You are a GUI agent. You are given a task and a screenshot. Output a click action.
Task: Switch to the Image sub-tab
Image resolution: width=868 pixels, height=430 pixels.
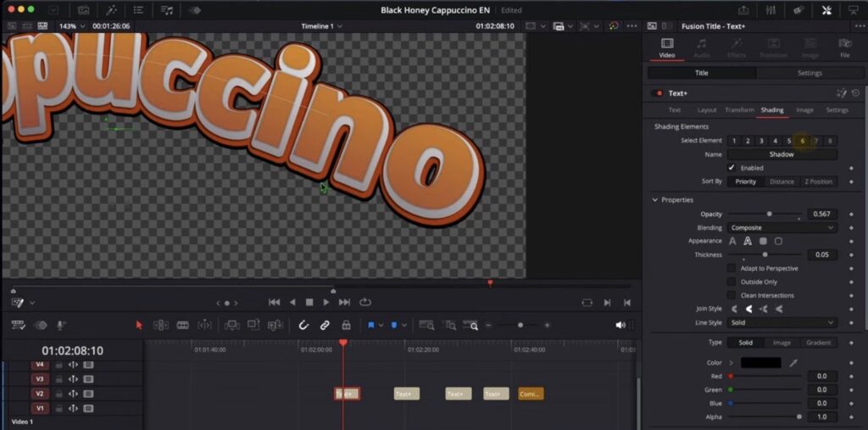pyautogui.click(x=804, y=109)
